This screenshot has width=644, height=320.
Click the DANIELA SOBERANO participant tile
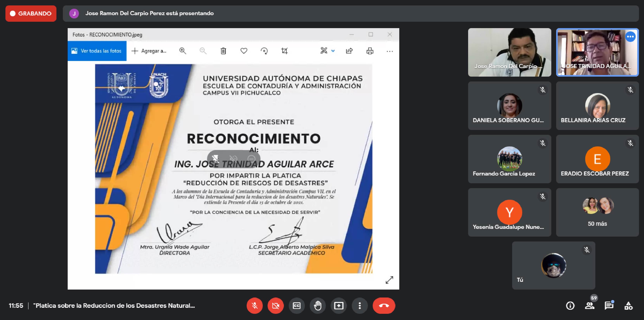[509, 106]
